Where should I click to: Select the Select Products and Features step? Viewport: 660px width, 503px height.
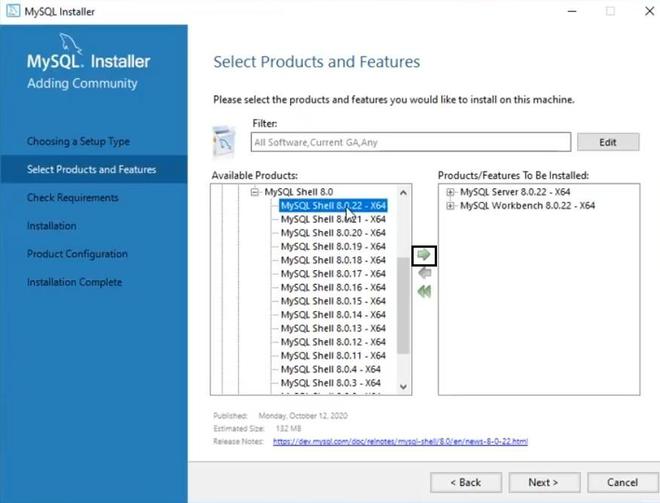point(92,169)
